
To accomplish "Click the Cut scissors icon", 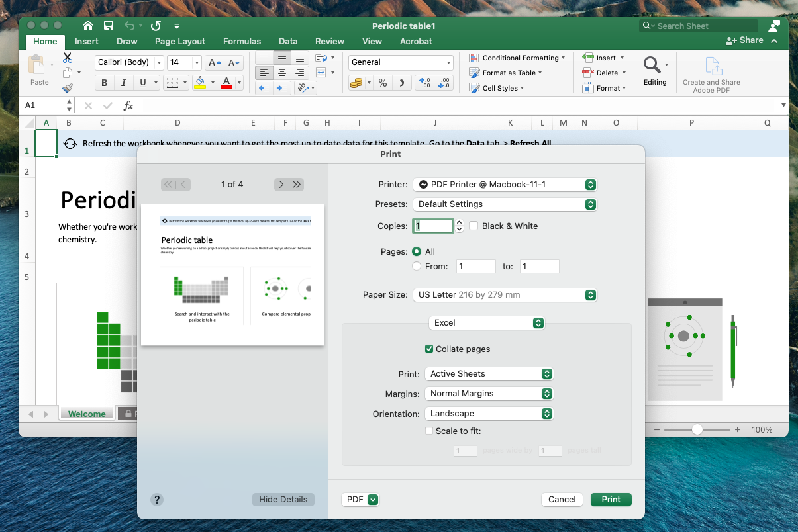I will coord(68,58).
